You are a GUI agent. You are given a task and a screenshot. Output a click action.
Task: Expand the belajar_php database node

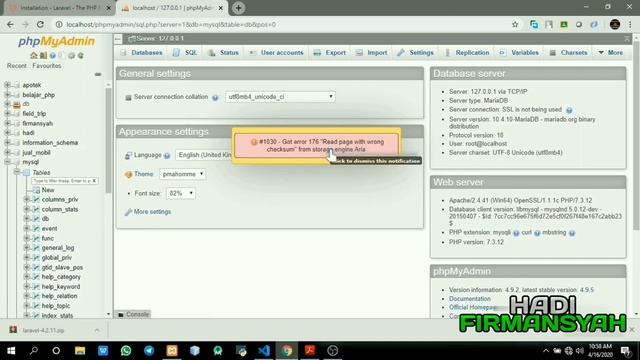[7, 95]
